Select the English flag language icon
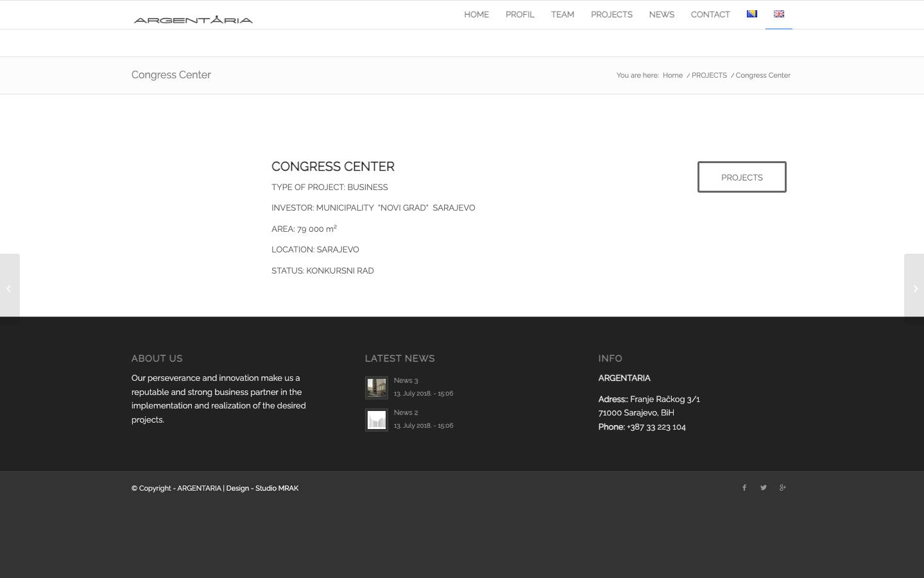Viewport: 924px width, 578px height. [x=779, y=14]
